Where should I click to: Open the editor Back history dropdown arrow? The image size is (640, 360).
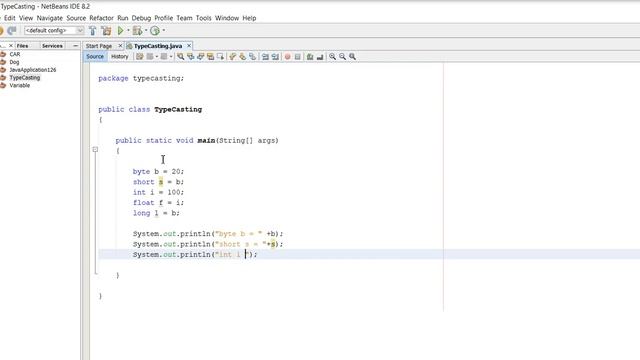[157, 57]
